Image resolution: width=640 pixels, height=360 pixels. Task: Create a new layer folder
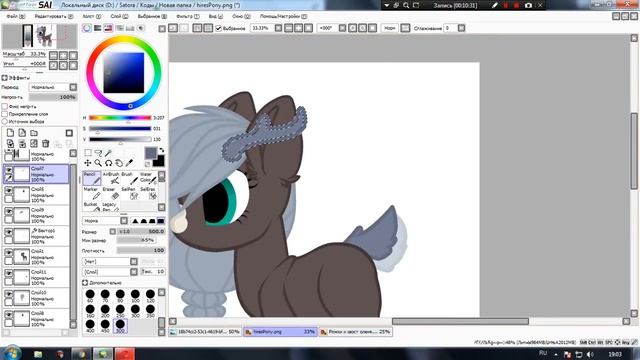point(34,133)
